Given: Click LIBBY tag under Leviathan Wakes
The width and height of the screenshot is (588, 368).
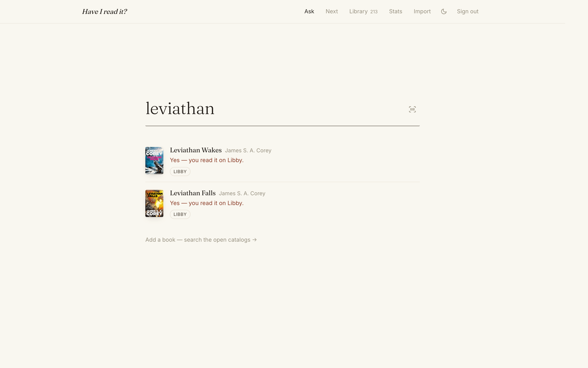Looking at the screenshot, I should click(x=180, y=172).
